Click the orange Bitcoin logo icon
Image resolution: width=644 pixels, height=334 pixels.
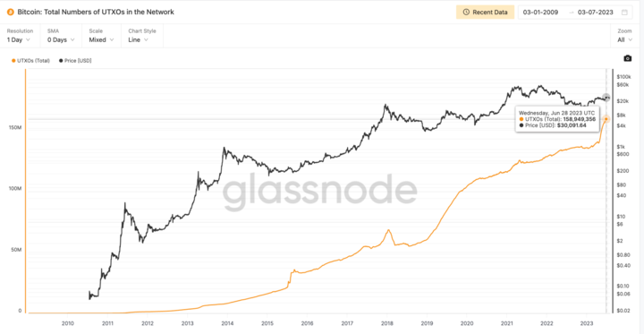point(10,13)
